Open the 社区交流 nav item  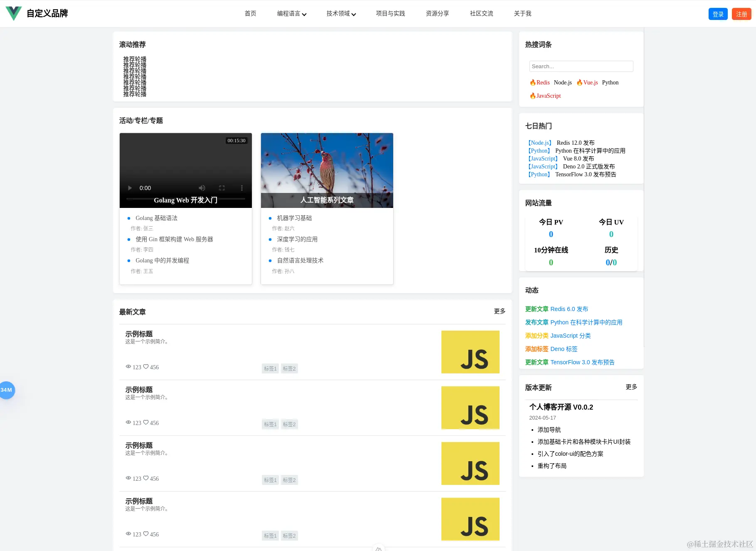pos(482,14)
